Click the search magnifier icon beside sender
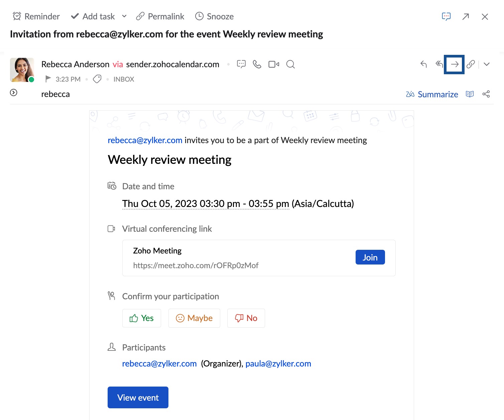 pyautogui.click(x=290, y=64)
